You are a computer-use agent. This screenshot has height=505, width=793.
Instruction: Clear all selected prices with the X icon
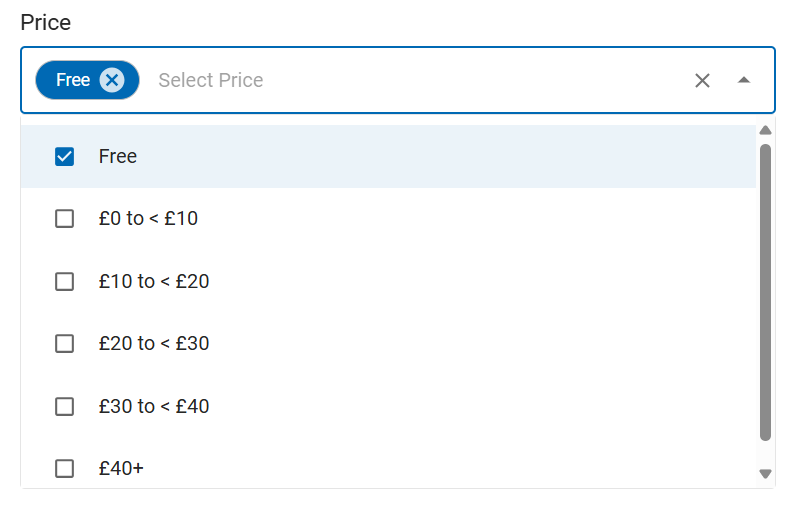click(x=702, y=81)
